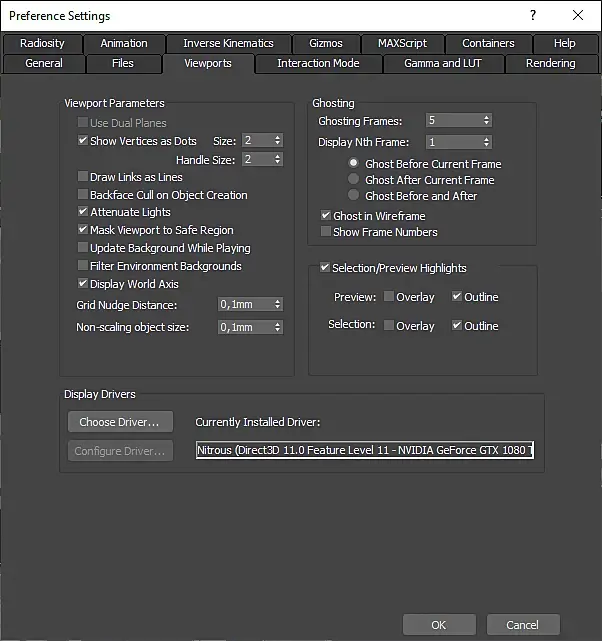Open the Interaction Mode tab
This screenshot has height=641, width=602.
click(318, 63)
